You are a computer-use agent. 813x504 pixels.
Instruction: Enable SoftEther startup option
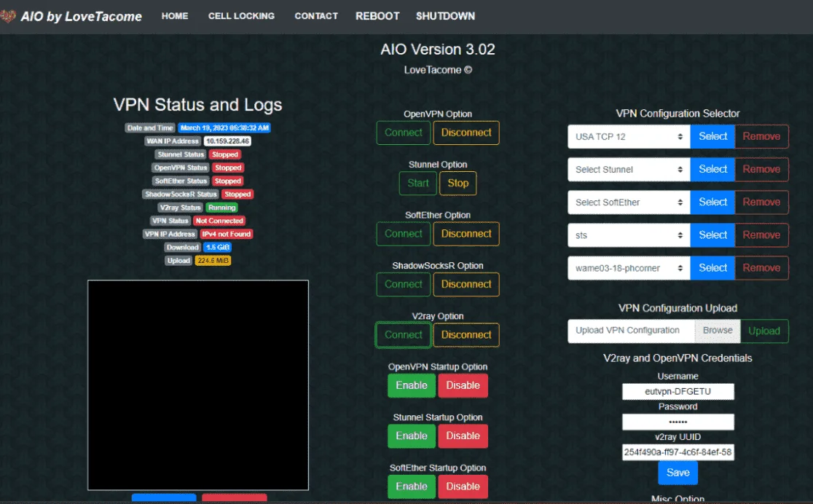click(x=412, y=487)
